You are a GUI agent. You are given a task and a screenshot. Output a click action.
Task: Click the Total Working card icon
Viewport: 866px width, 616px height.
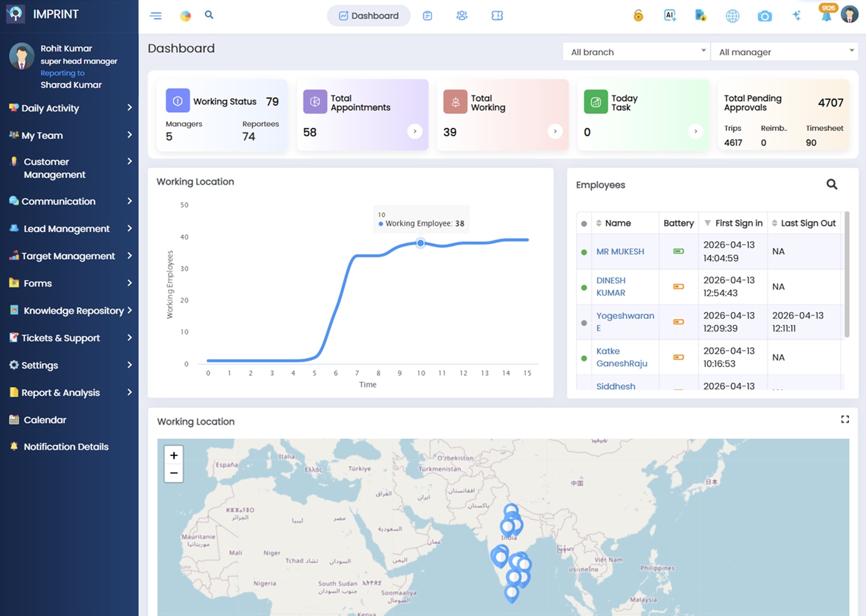point(455,101)
